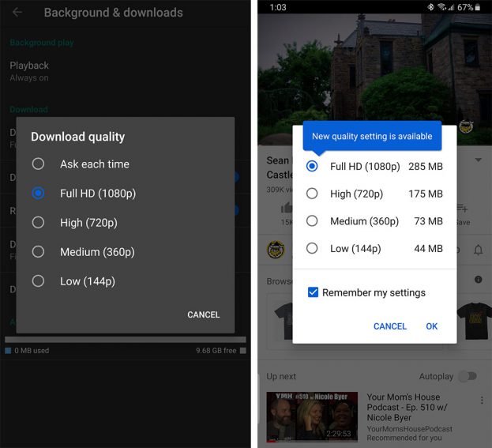Tap the Save to playlist icon

point(462,209)
